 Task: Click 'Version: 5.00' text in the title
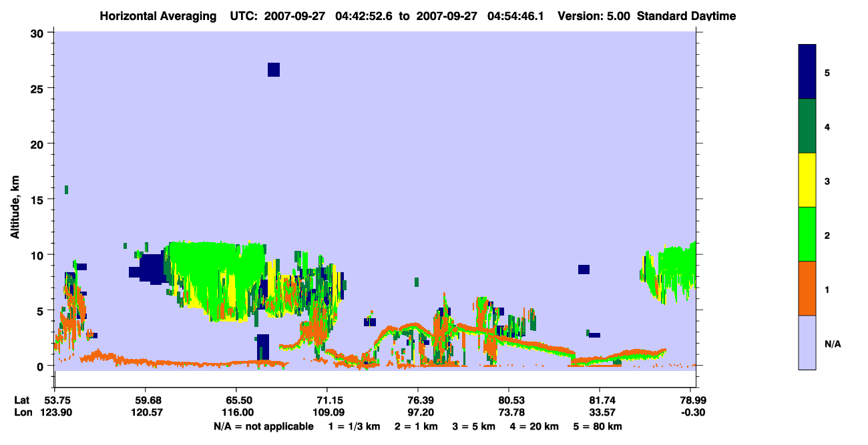tap(594, 16)
